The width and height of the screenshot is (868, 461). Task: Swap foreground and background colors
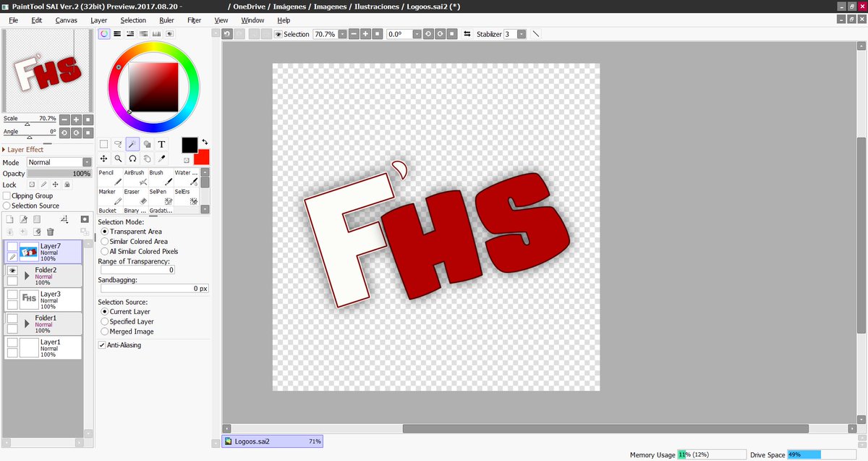pos(205,142)
